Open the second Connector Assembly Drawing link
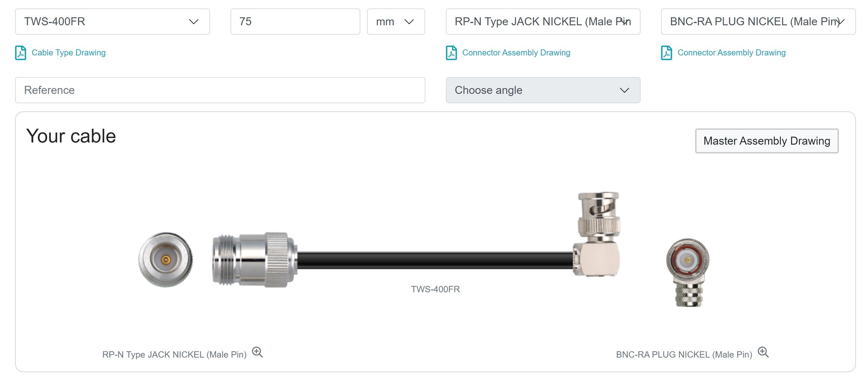This screenshot has width=868, height=379. pyautogui.click(x=732, y=53)
